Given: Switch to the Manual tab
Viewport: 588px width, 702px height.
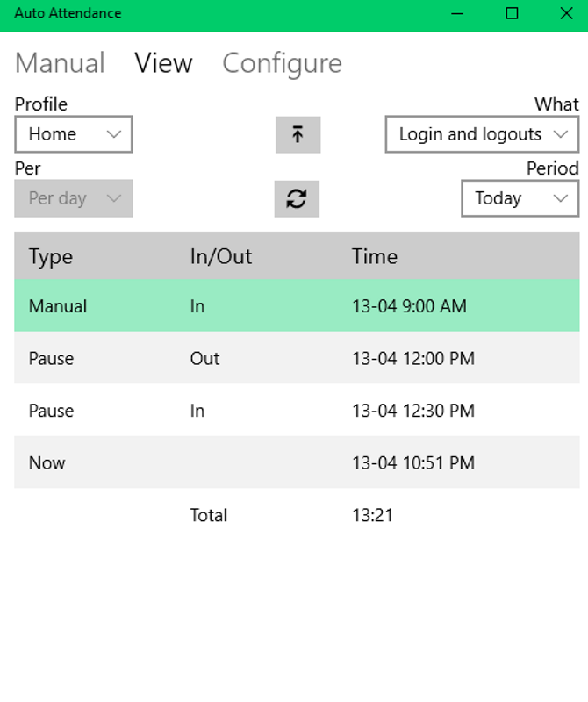Looking at the screenshot, I should coord(60,63).
